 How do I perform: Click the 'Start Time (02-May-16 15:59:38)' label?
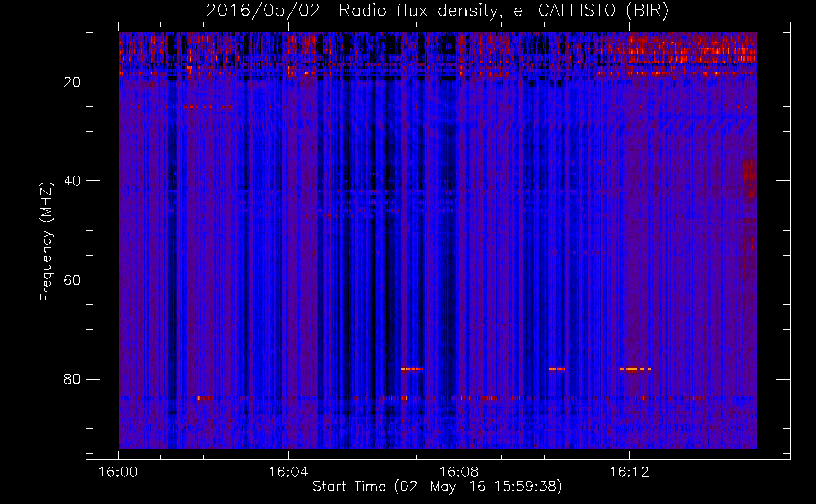pyautogui.click(x=437, y=487)
